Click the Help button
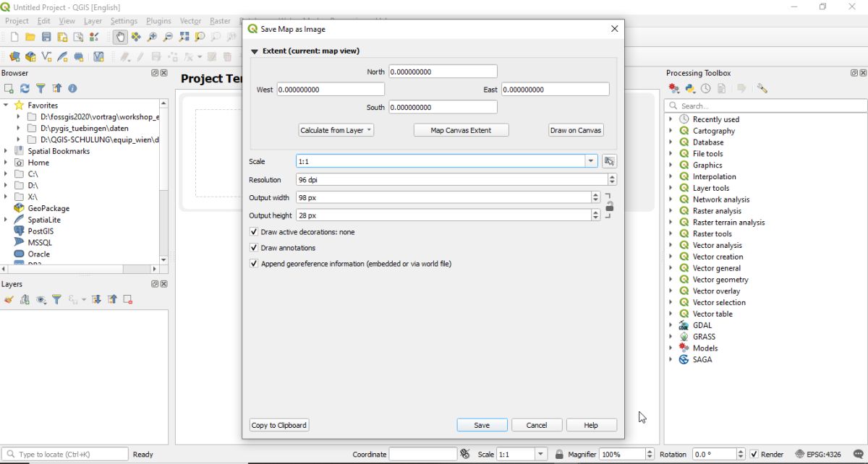868x464 pixels. tap(591, 425)
